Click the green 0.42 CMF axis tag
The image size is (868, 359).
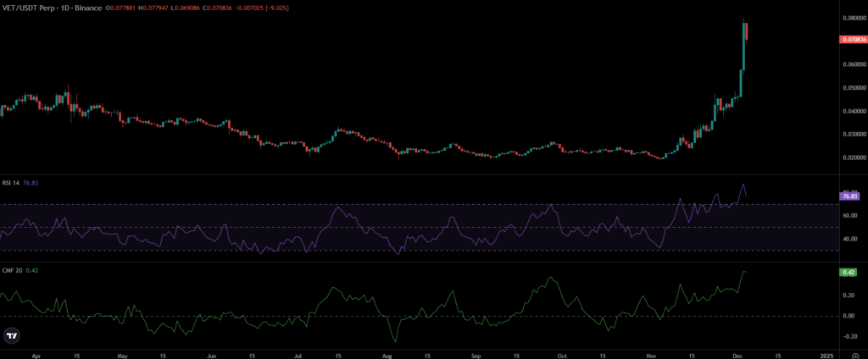848,272
